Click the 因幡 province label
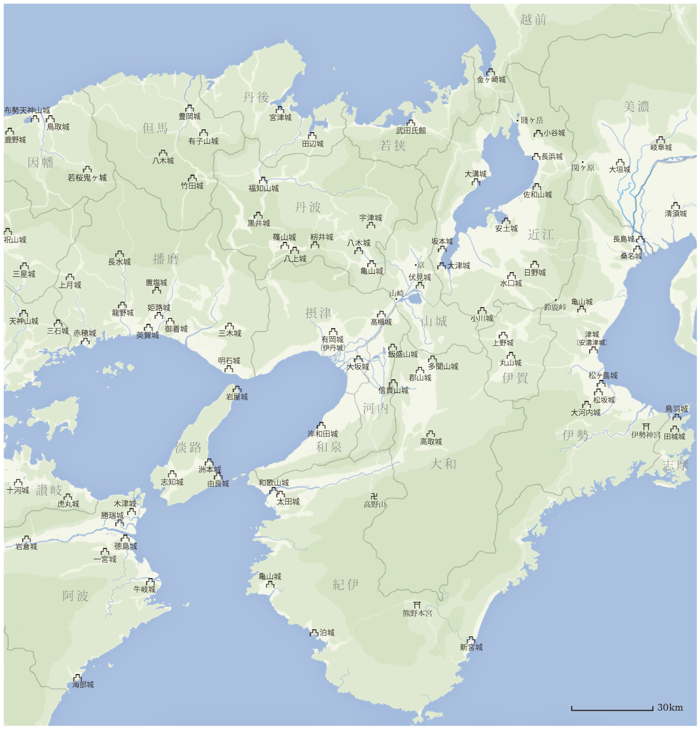The width and height of the screenshot is (700, 729). click(x=41, y=163)
